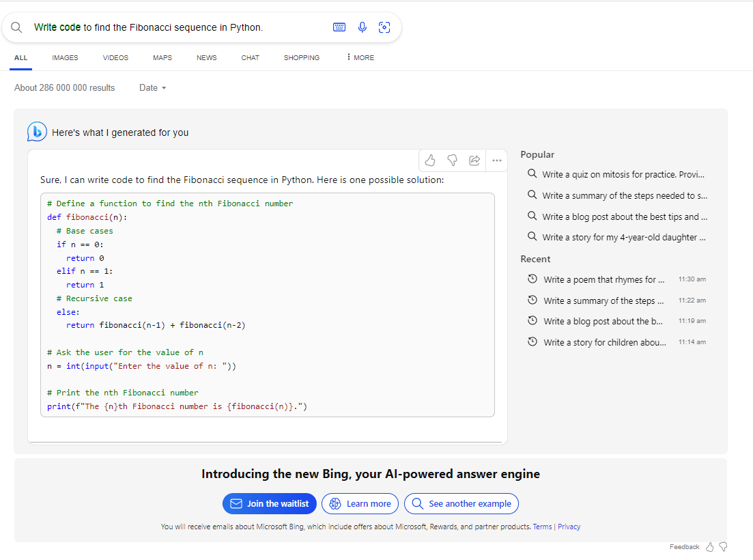This screenshot has width=753, height=560.
Task: Open the three-dot options on the answer card
Action: 496,160
